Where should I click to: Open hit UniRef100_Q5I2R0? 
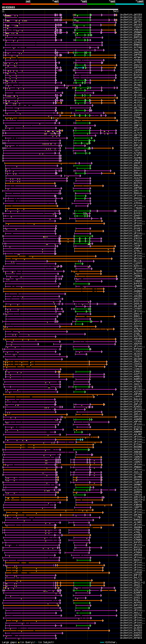[x=131, y=20]
